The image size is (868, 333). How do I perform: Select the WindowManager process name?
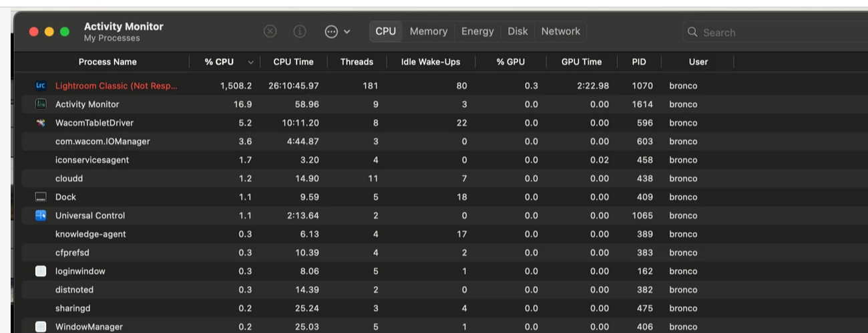(88, 327)
